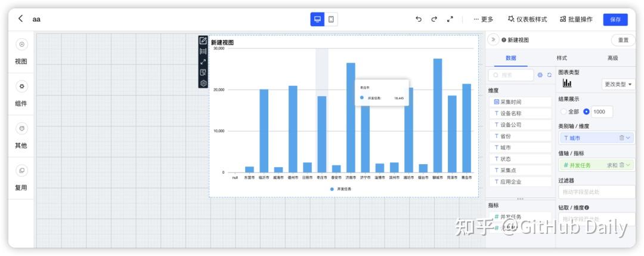Image resolution: width=644 pixels, height=256 pixels.
Task: Click the dashboard name aa
Action: pos(36,19)
